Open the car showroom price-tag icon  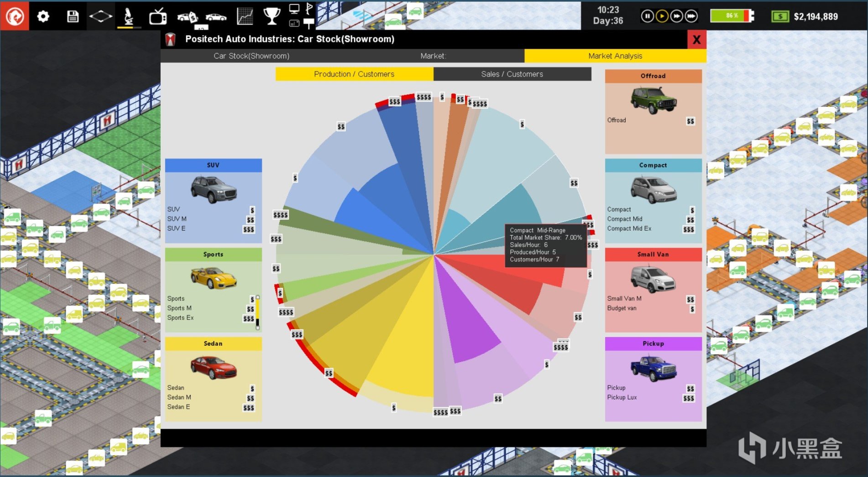187,17
